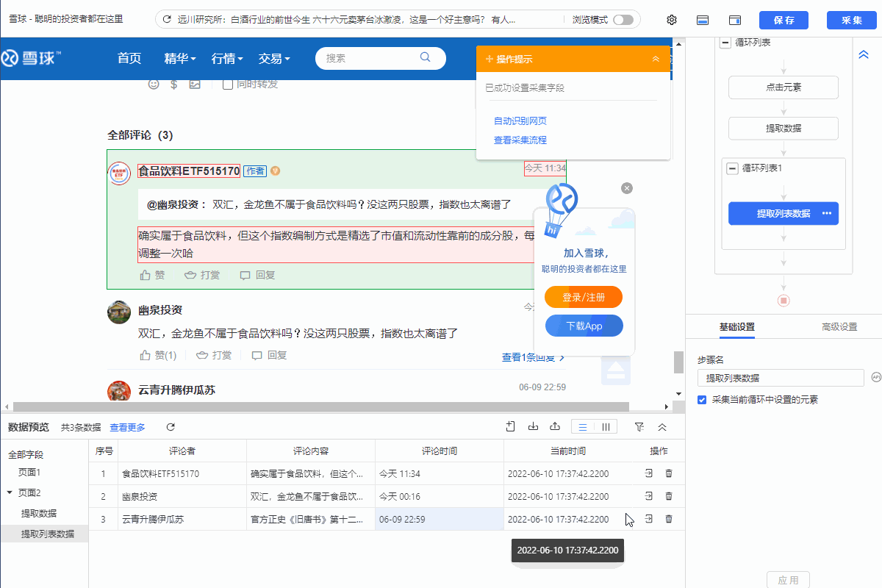This screenshot has width=882, height=588.
Task: Click the 查看更多 link in data preview
Action: (128, 427)
